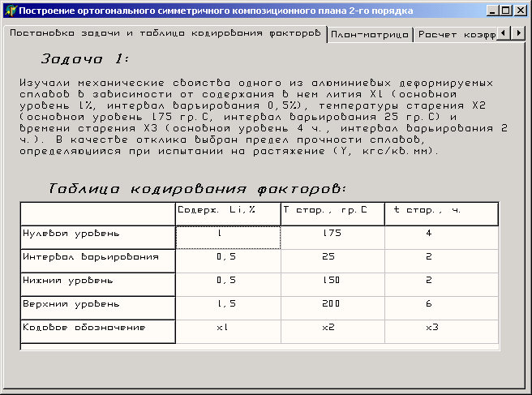
Task: Select the 'T стар., гр.С' column header
Action: point(332,214)
